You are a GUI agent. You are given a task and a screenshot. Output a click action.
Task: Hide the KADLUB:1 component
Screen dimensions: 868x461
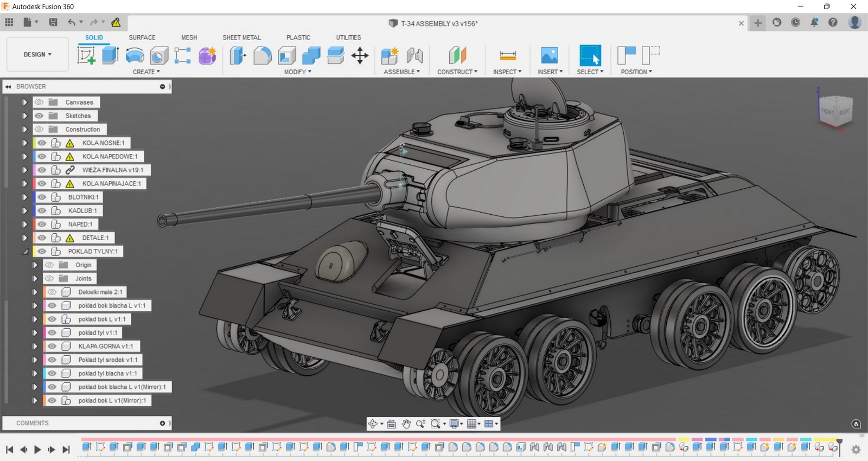click(42, 210)
